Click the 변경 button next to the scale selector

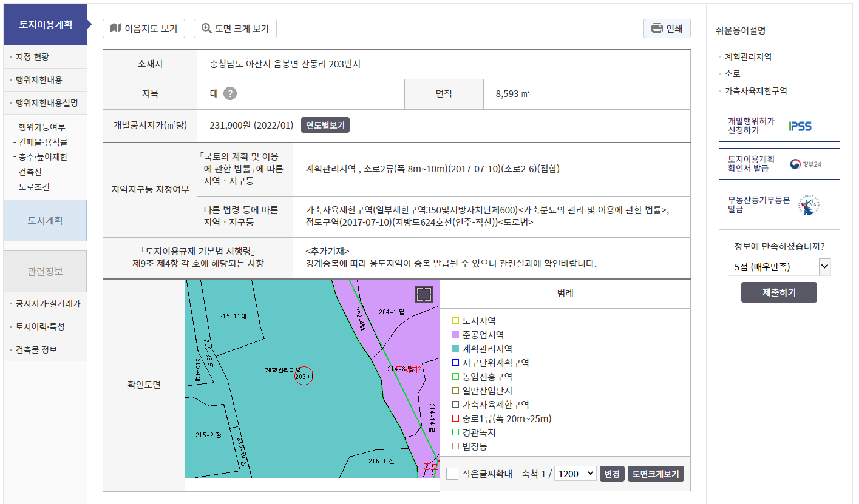point(611,474)
